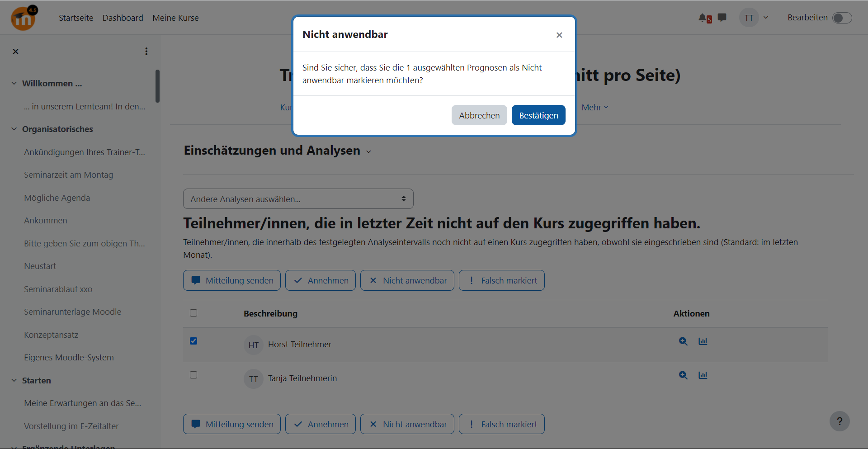
Task: Collapse the Willkommen section
Action: coord(14,83)
